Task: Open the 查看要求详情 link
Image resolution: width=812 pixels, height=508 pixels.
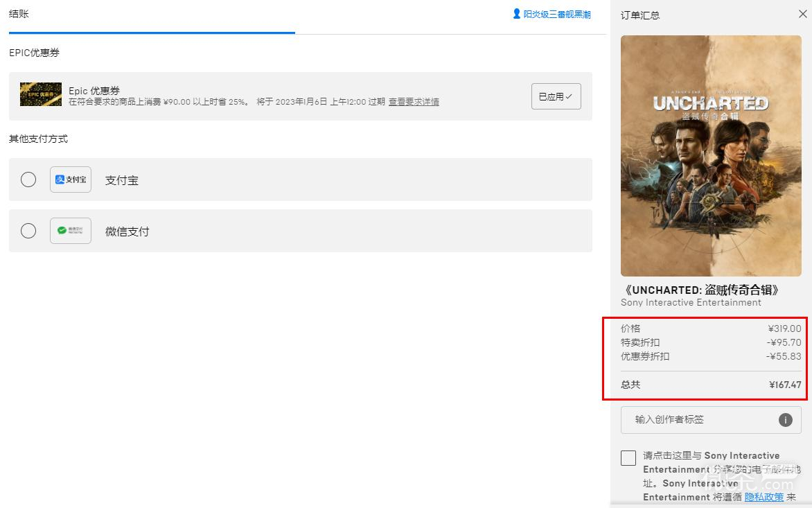Action: pyautogui.click(x=414, y=101)
